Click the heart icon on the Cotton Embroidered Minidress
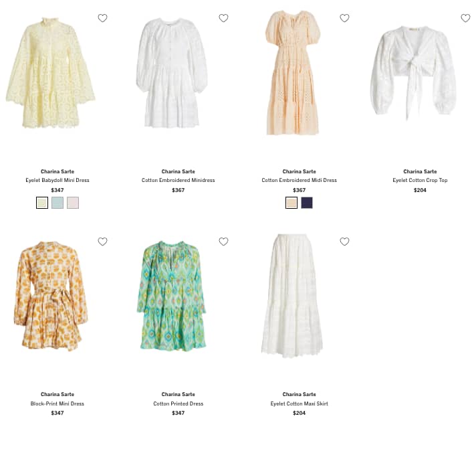The width and height of the screenshot is (476, 455). click(x=223, y=18)
